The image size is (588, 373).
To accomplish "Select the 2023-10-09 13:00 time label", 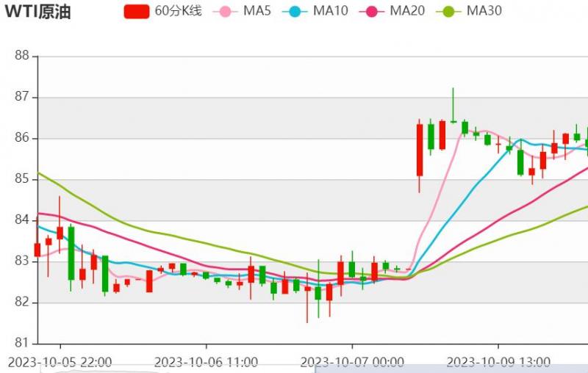I will pyautogui.click(x=498, y=363).
